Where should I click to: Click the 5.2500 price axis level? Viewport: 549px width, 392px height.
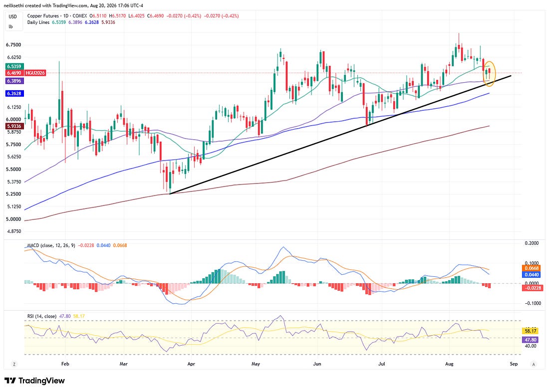pyautogui.click(x=13, y=194)
